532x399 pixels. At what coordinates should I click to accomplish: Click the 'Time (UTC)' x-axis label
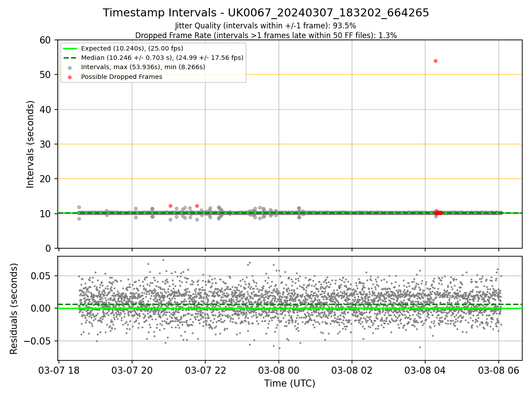tap(290, 383)
